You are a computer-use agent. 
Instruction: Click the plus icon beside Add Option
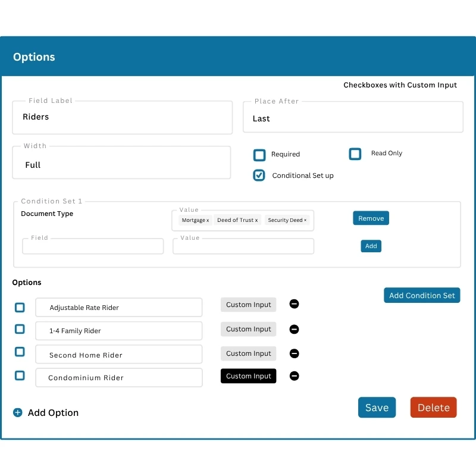(17, 412)
